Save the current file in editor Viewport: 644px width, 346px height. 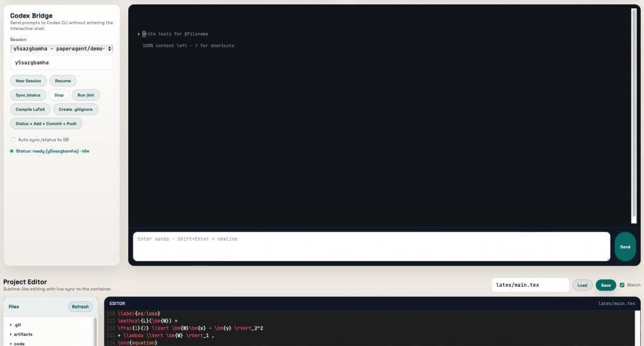tap(606, 285)
